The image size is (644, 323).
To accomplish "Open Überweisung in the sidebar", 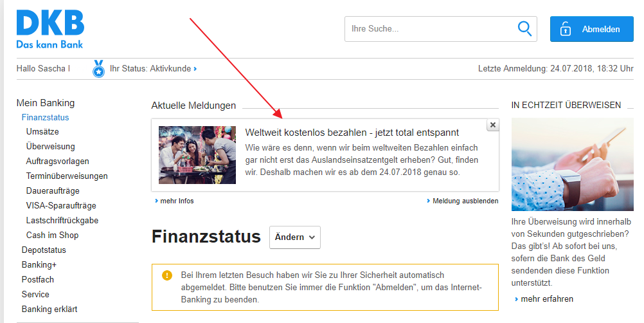I will [x=50, y=147].
